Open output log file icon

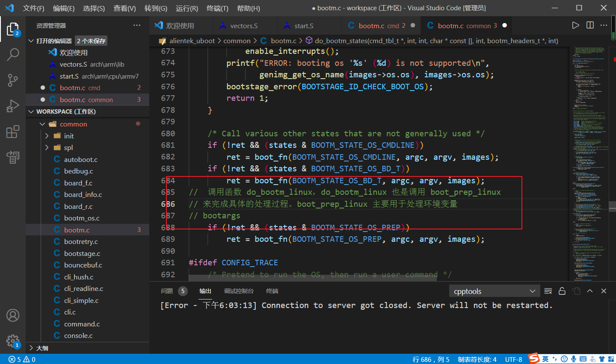pyautogui.click(x=576, y=291)
